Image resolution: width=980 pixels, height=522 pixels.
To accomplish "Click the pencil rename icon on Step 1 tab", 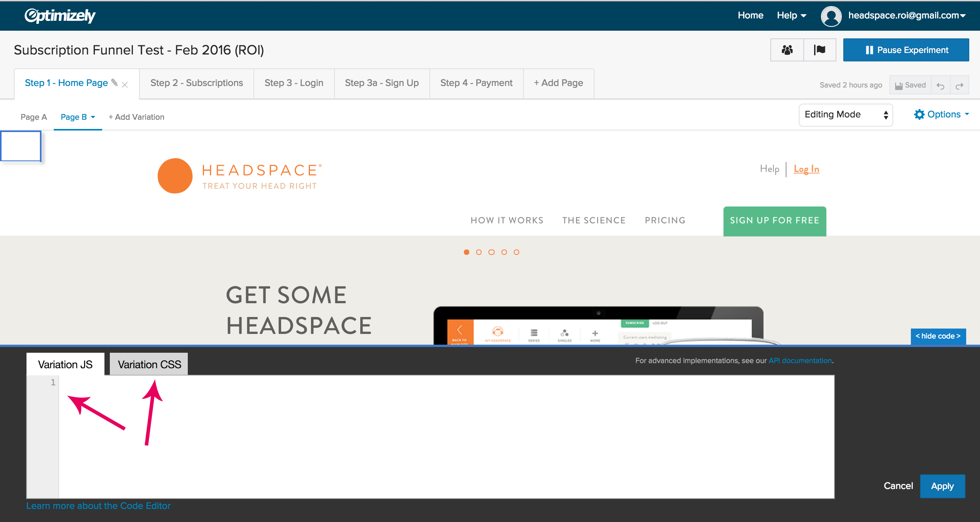I will click(x=114, y=83).
